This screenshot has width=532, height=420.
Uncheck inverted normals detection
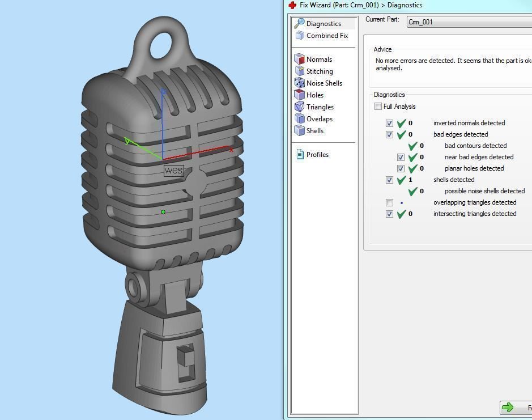click(389, 123)
